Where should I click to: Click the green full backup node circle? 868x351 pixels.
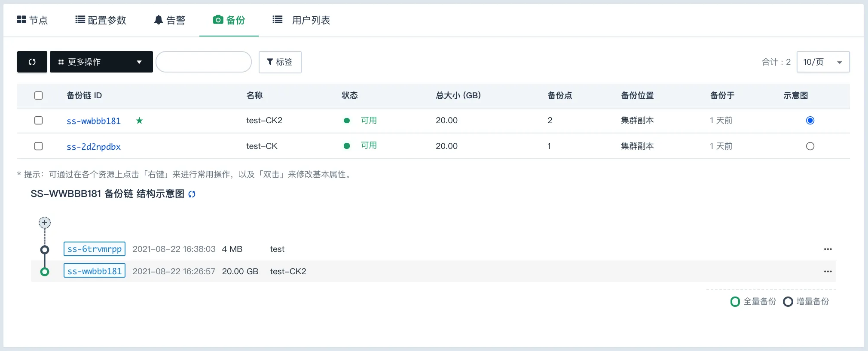click(45, 272)
